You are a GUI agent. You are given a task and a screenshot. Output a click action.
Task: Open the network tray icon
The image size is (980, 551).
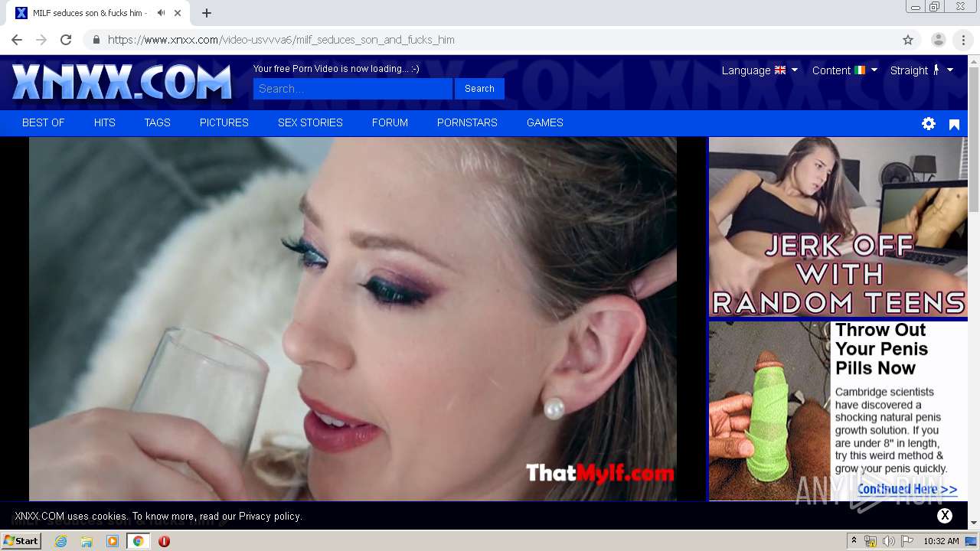click(x=871, y=541)
